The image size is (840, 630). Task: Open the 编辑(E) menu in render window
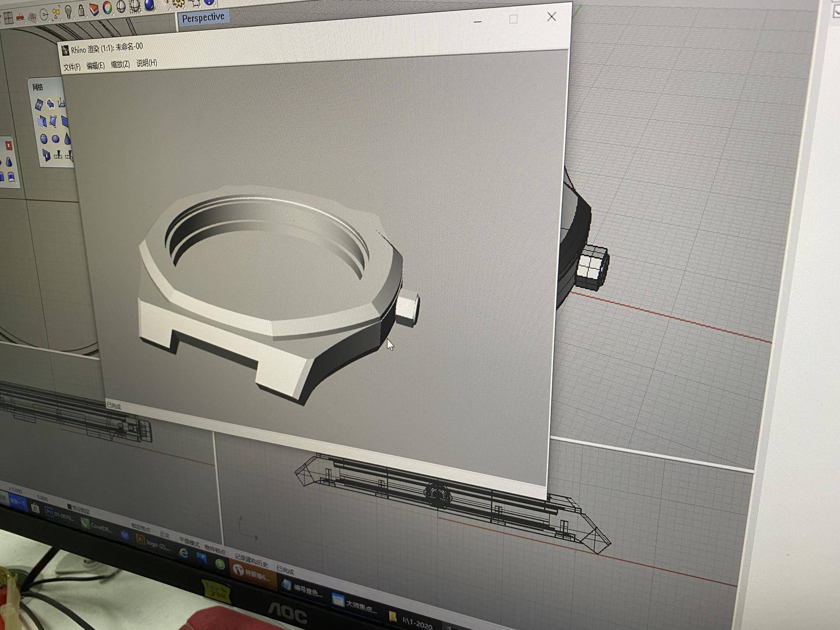tap(96, 66)
